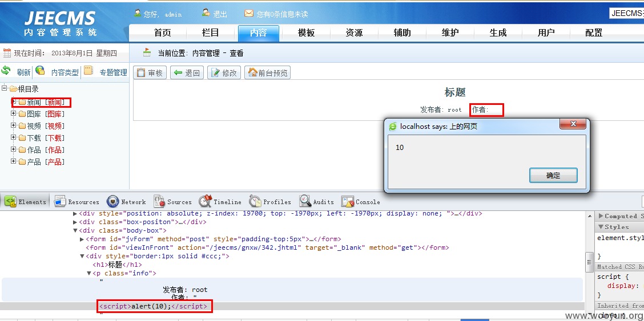Viewport: 644px width, 321px height.
Task: Open the Elements devtools panel
Action: (x=26, y=202)
